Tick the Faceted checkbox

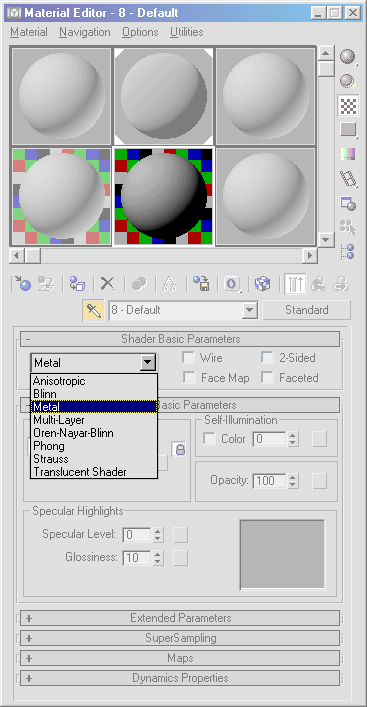pyautogui.click(x=268, y=378)
